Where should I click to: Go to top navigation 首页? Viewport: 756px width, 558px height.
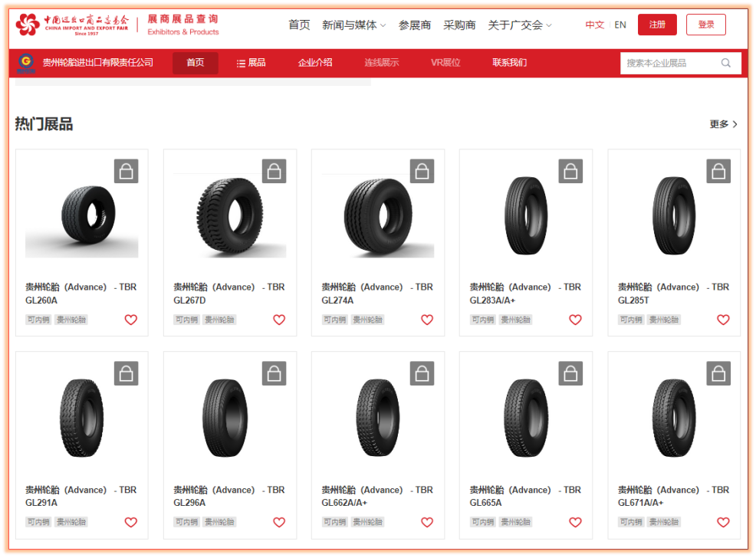click(x=300, y=25)
